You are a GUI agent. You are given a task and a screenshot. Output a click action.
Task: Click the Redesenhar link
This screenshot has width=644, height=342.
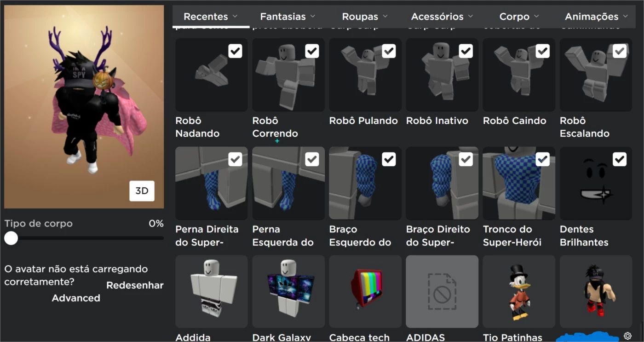[x=135, y=285]
